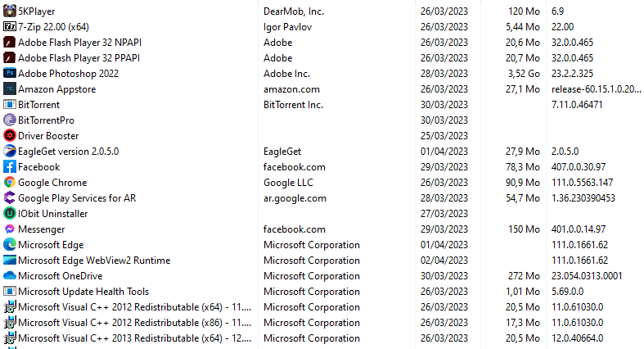Click Microsoft Visual C++ 2013 Redistributable (x64)
Screen dimensions: 644x349
[135, 338]
